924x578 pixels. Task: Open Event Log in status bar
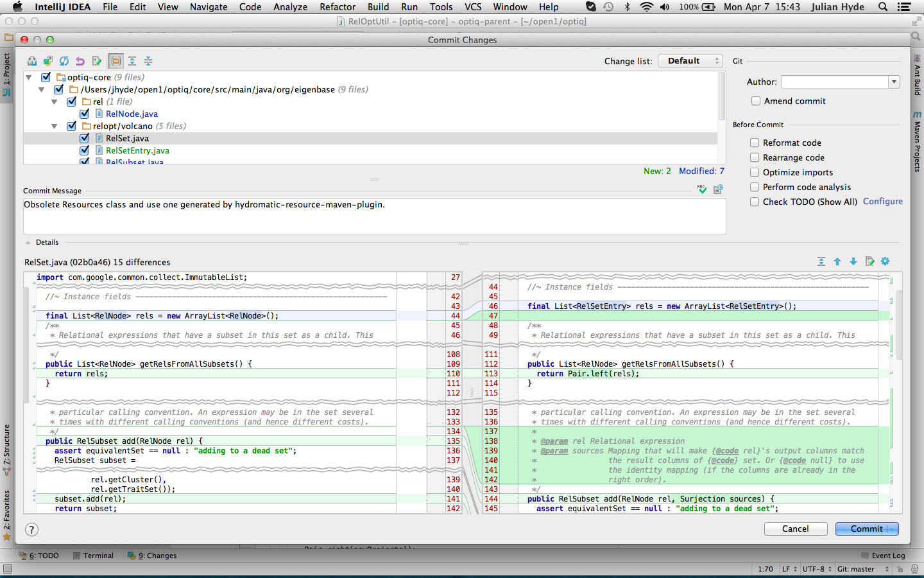pyautogui.click(x=883, y=556)
